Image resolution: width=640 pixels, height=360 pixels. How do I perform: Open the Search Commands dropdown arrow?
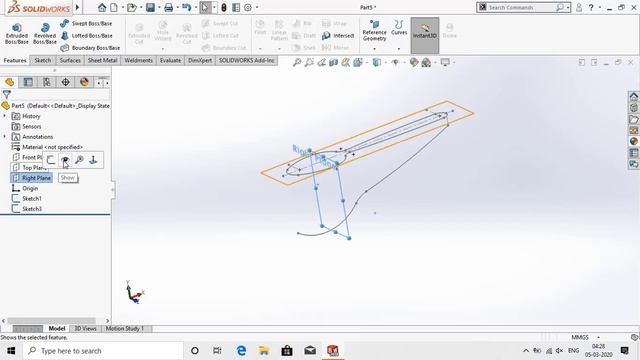tap(568, 7)
